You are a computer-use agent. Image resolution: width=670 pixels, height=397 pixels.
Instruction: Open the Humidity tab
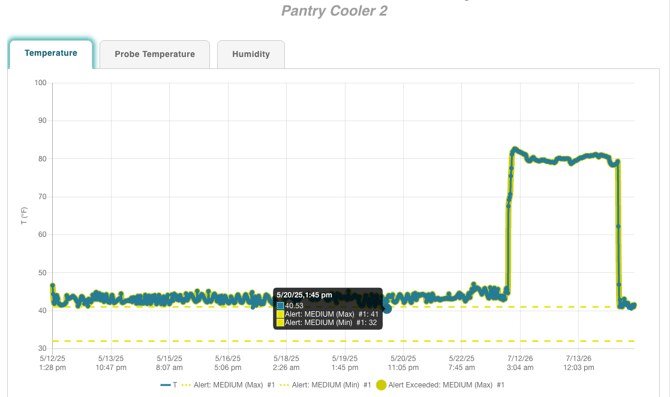coord(251,54)
